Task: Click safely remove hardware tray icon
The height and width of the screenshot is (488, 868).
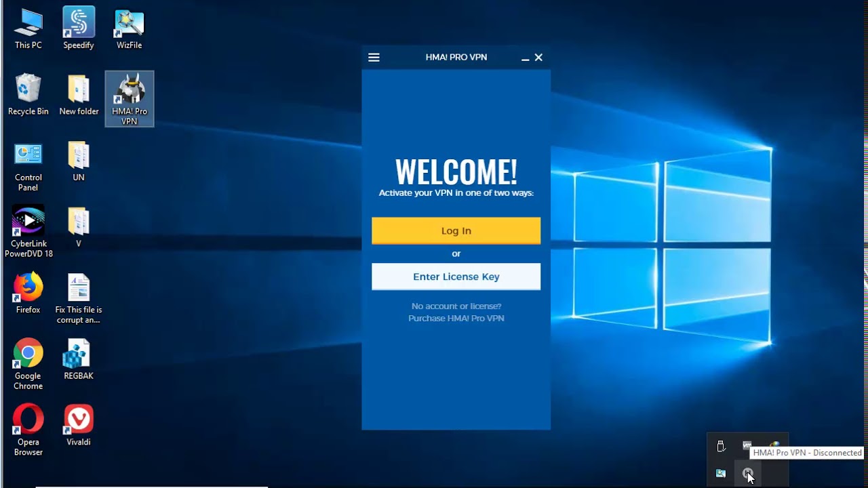Action: pos(721,446)
